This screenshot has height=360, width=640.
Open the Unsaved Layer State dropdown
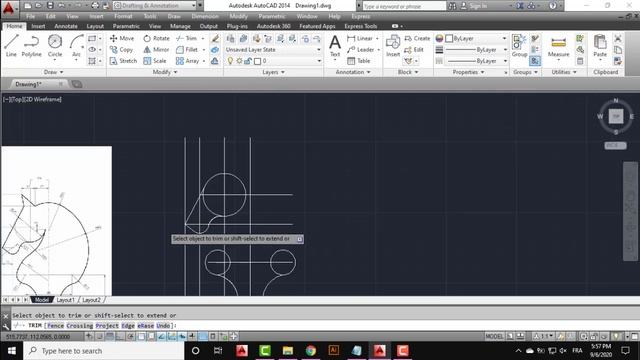click(x=273, y=49)
